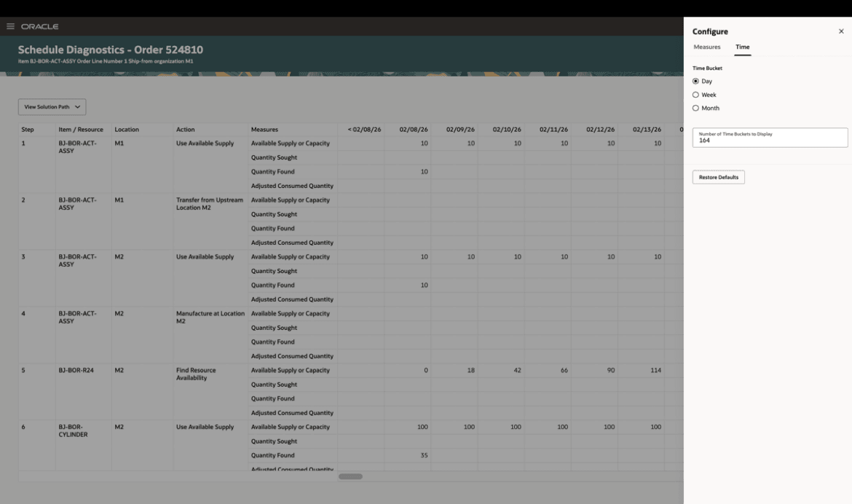Viewport: 852px width, 504px height.
Task: Select the Week time bucket
Action: click(x=697, y=95)
